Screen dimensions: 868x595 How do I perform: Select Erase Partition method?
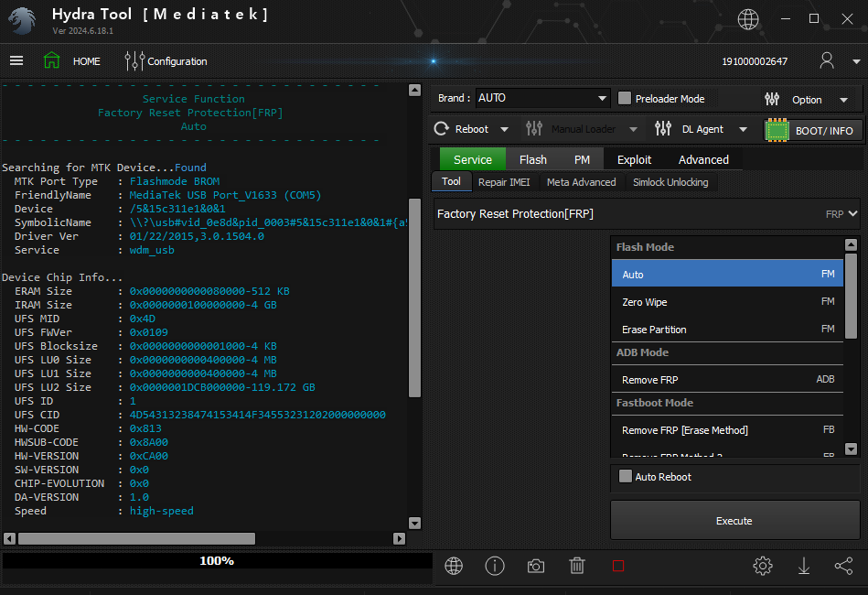(x=727, y=329)
